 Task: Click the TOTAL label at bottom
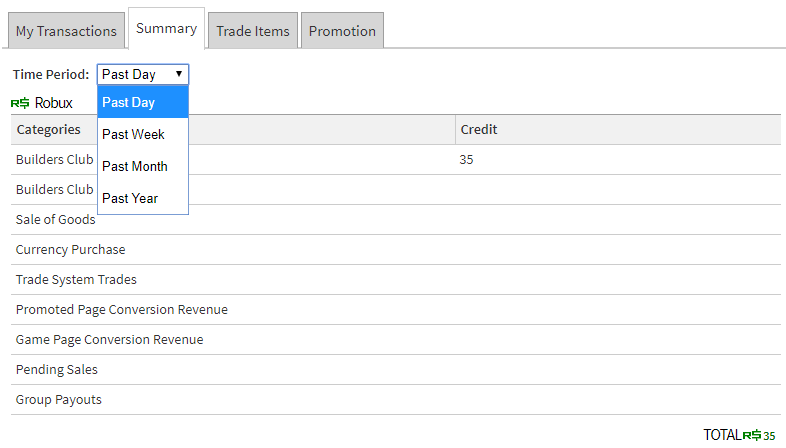pos(722,435)
